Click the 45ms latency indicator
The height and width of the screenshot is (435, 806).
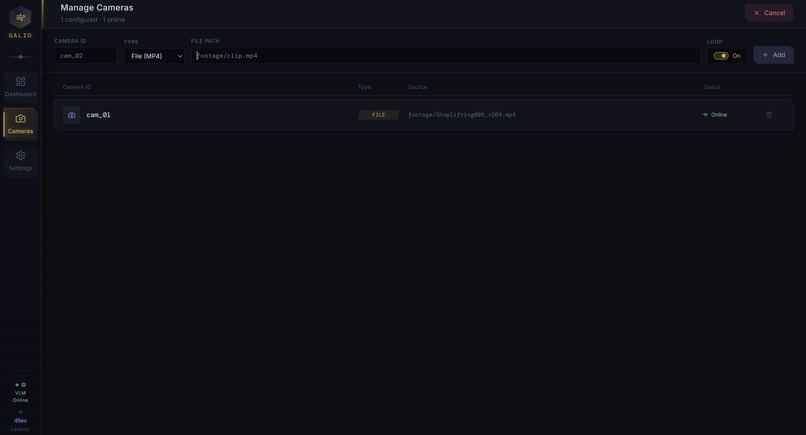(20, 421)
